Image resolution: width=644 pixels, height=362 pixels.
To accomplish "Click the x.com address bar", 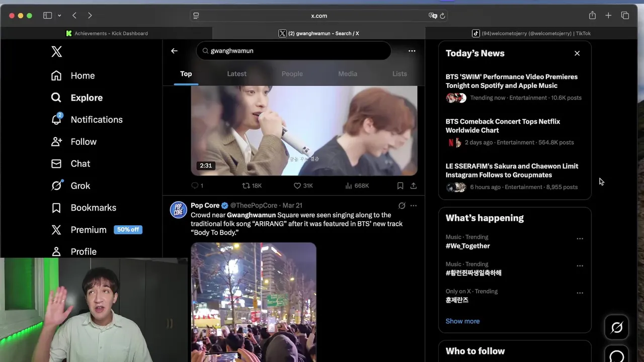I will click(319, 16).
